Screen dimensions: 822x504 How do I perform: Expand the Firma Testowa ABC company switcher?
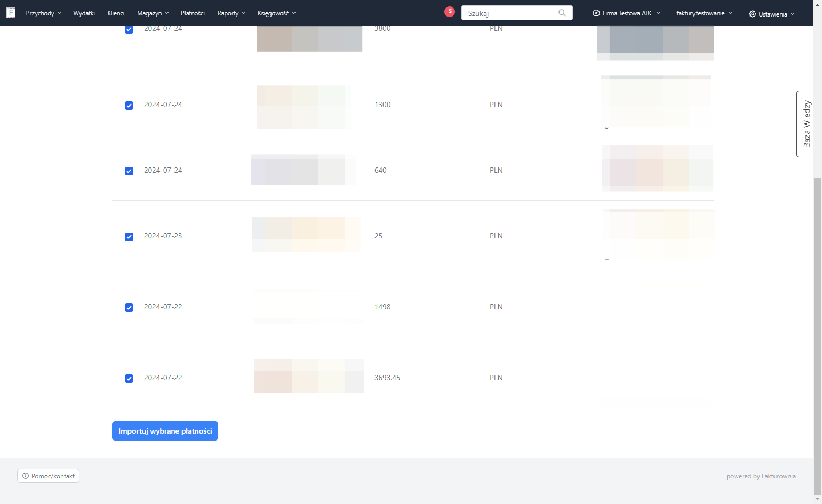pyautogui.click(x=627, y=13)
